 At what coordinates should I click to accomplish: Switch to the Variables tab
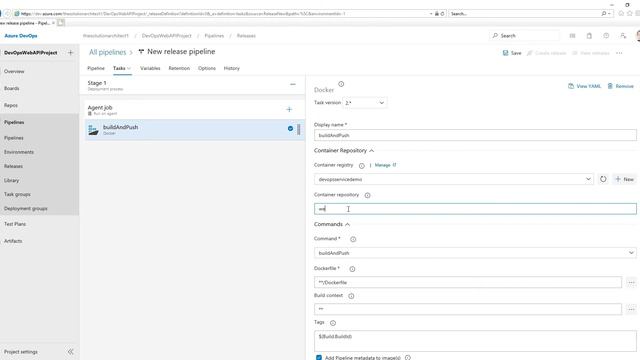(150, 69)
